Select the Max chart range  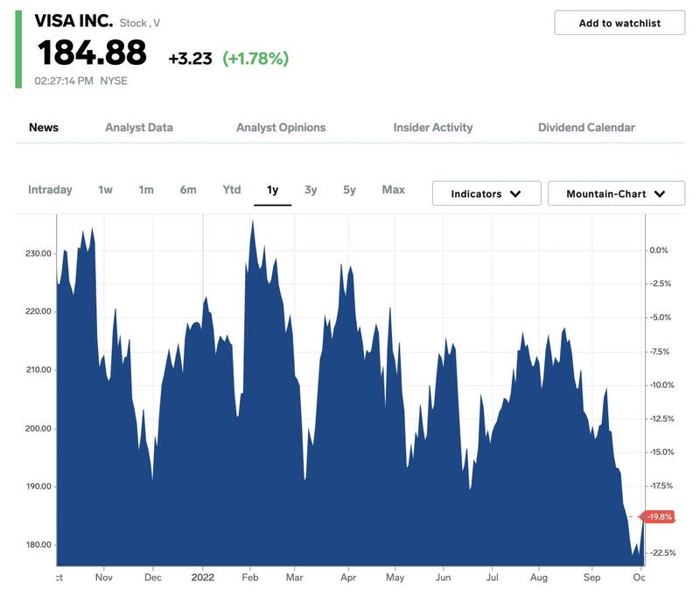[x=393, y=190]
